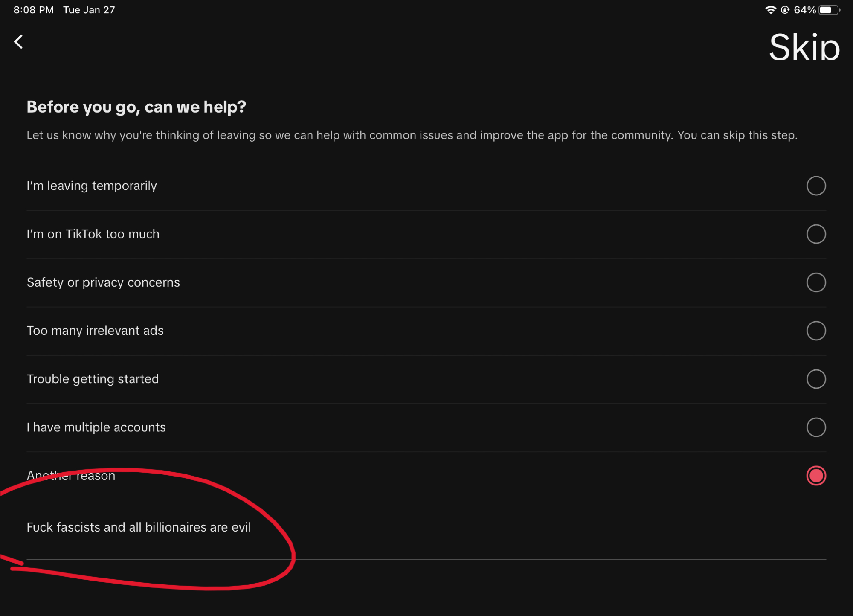
Task: Tap the Wi-Fi status icon
Action: [x=770, y=10]
